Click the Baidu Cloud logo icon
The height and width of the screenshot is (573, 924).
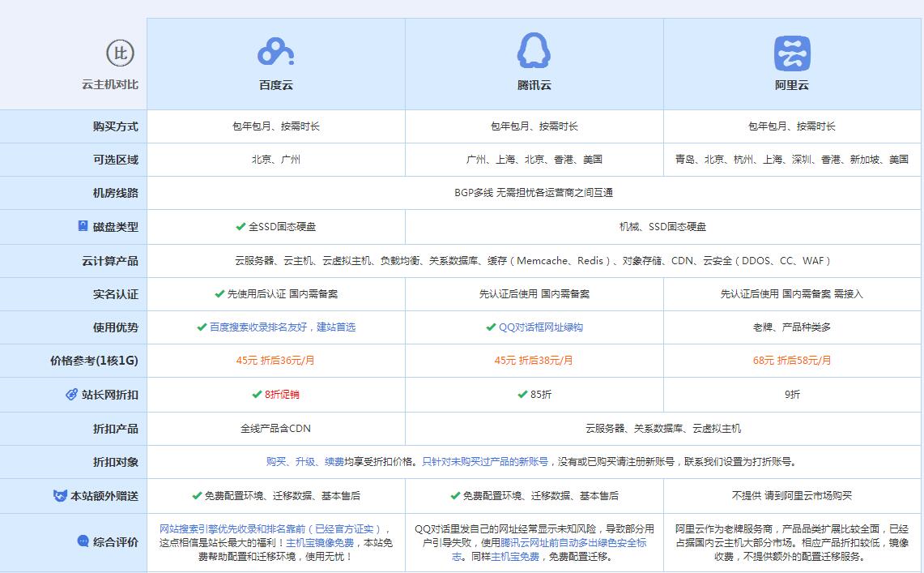[275, 50]
